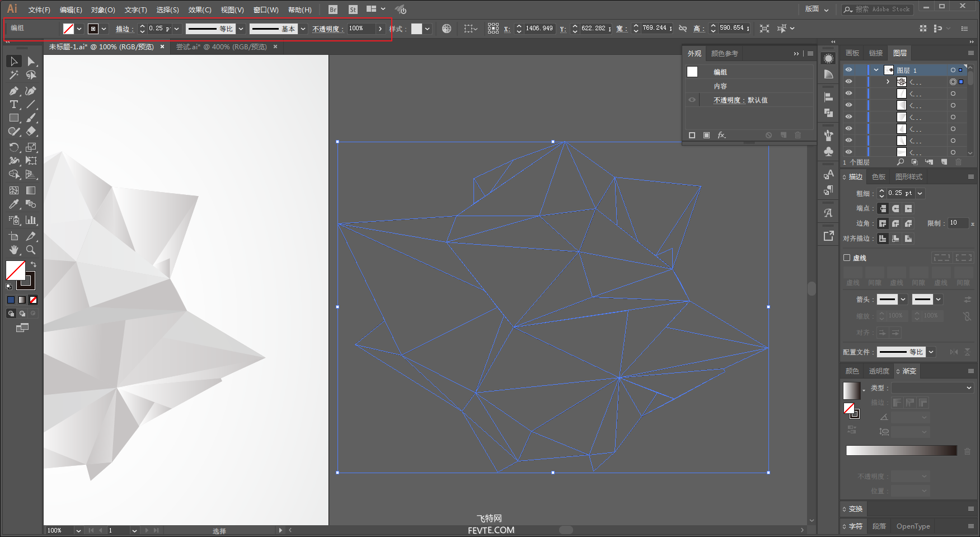The image size is (980, 537).
Task: Select the Pen tool
Action: tap(14, 90)
